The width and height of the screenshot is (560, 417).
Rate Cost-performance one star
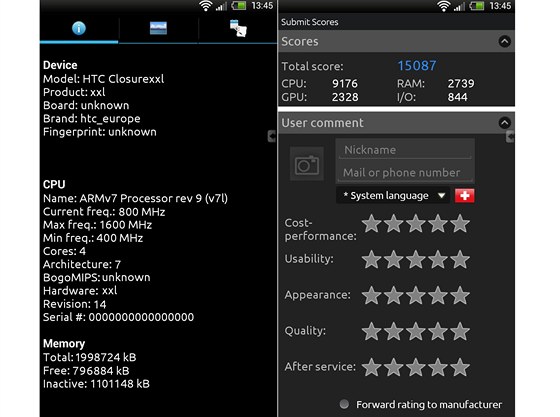pyautogui.click(x=371, y=224)
